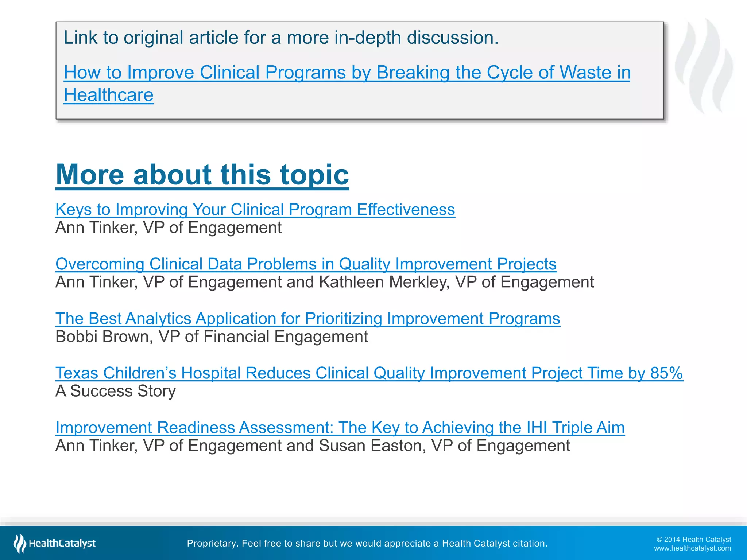The image size is (747, 560).
Task: Open 'Overcoming Clinical Data Problems in Quality Improvement Projects'
Action: (306, 264)
